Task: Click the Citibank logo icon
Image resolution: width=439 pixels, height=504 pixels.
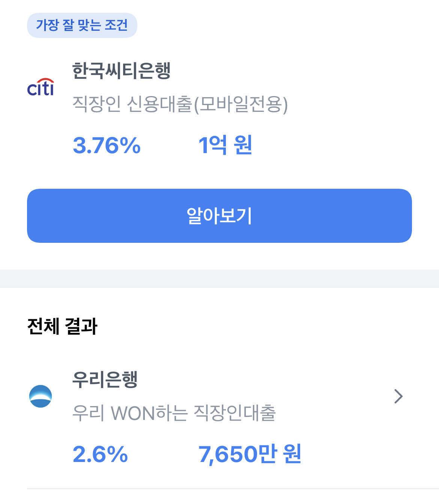Action: tap(42, 87)
